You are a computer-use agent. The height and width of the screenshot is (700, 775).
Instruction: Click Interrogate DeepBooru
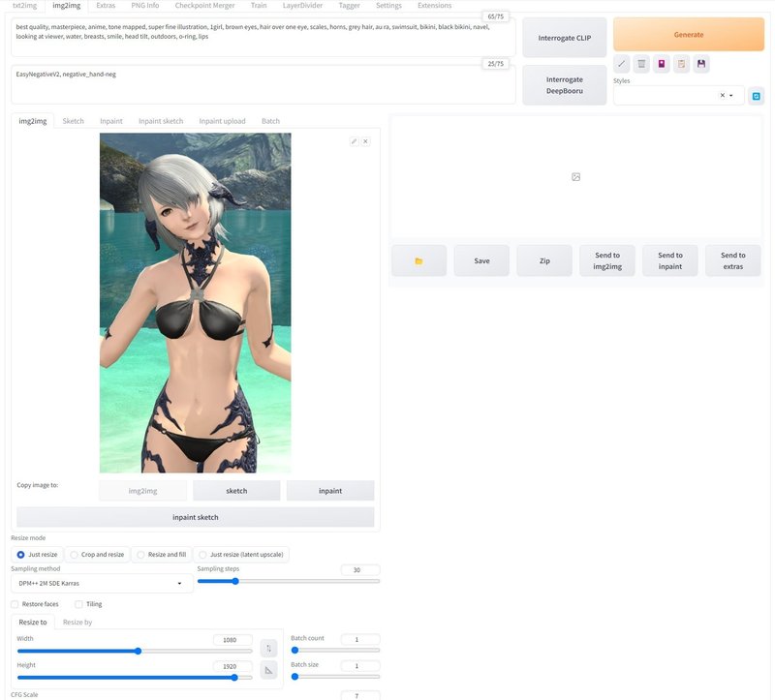pos(563,84)
